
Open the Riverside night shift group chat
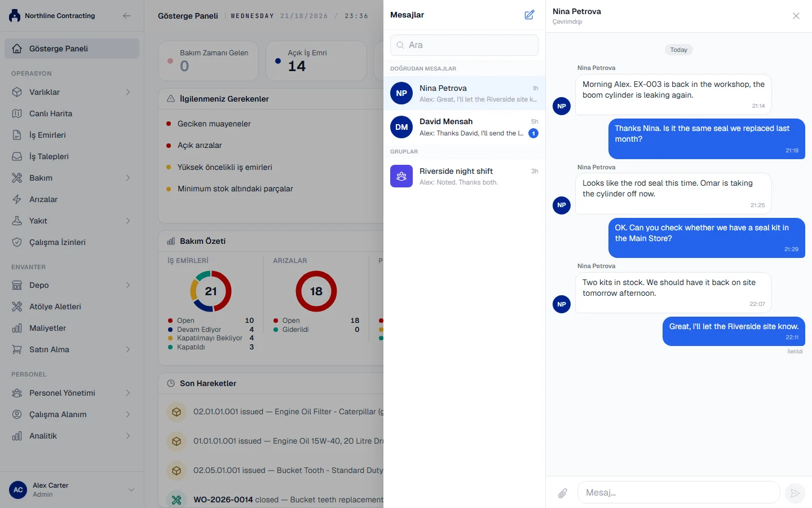point(464,176)
